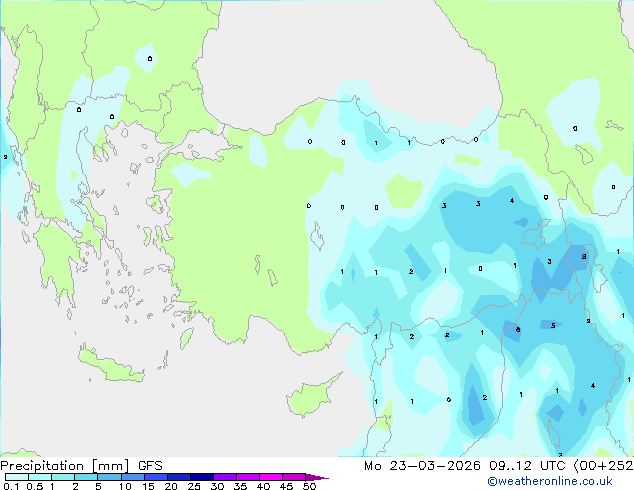Click the "45" legend scale label

click(286, 486)
